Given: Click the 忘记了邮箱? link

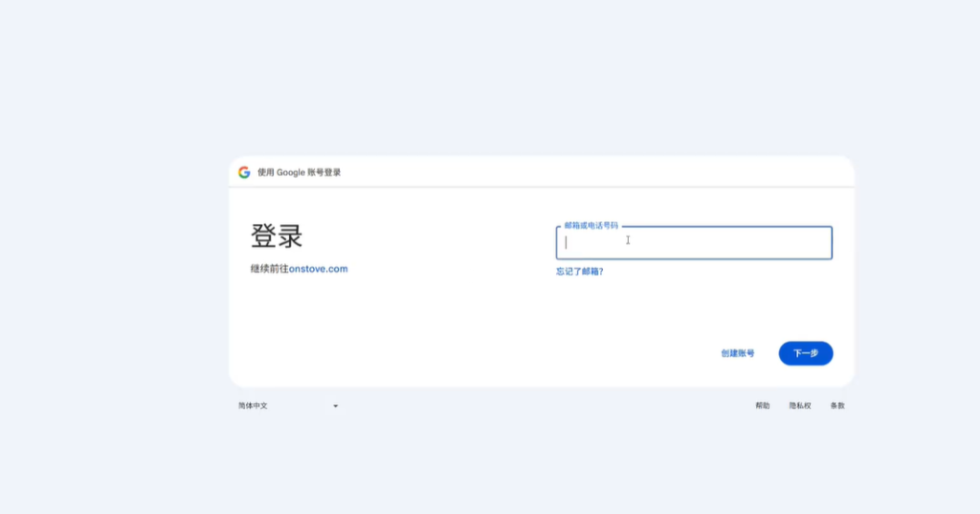Looking at the screenshot, I should click(x=579, y=271).
